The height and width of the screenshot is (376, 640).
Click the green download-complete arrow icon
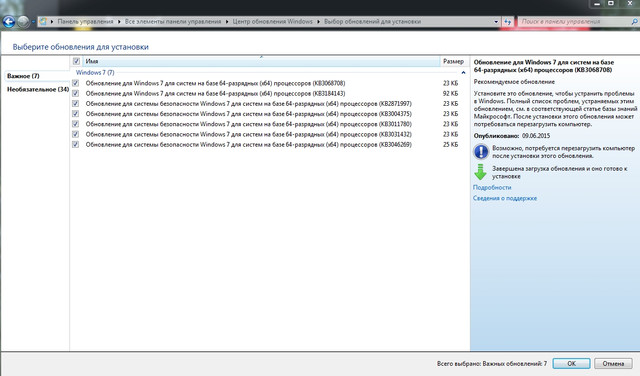coord(480,172)
